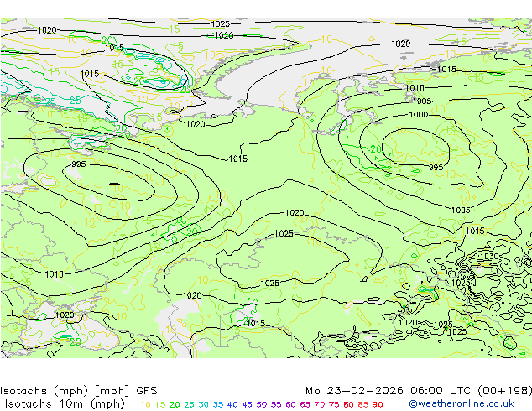Pick the 65 value in the legend
532x411 pixels.
[x=305, y=404]
